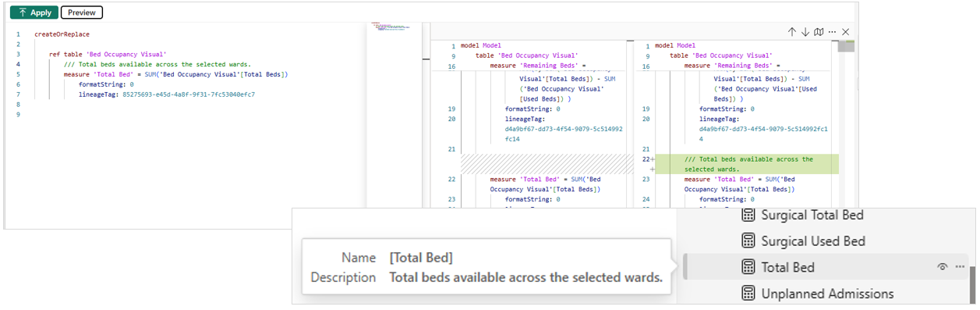
Task: Select the Surgical Used Bed measure
Action: 813,241
